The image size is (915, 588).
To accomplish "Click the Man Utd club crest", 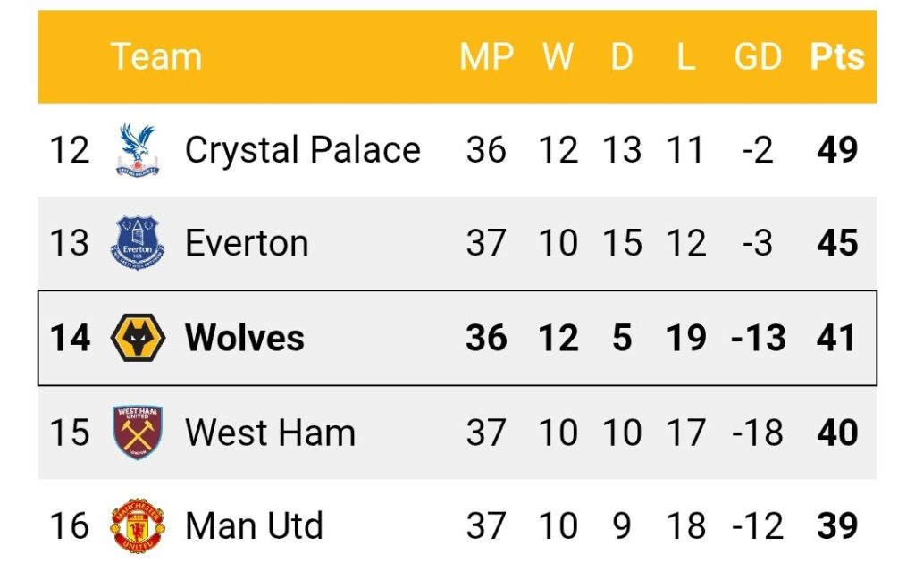I will point(138,525).
